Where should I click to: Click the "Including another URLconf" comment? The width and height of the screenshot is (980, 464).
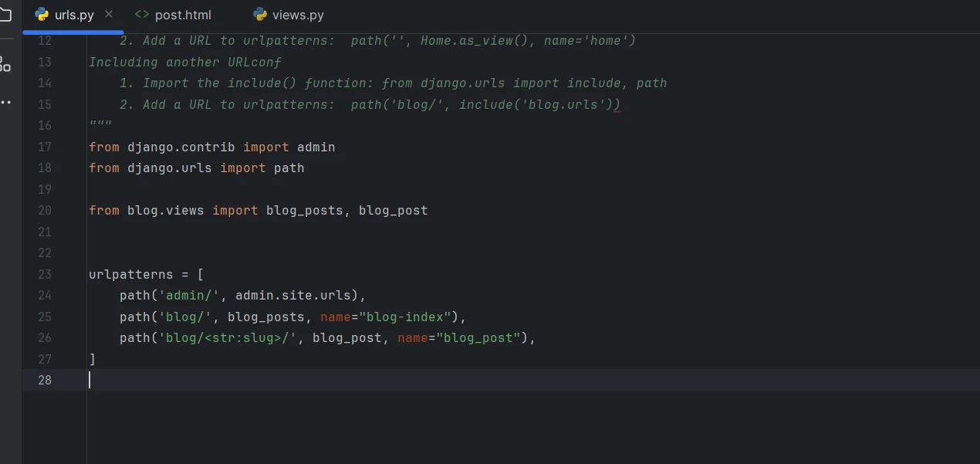point(185,62)
